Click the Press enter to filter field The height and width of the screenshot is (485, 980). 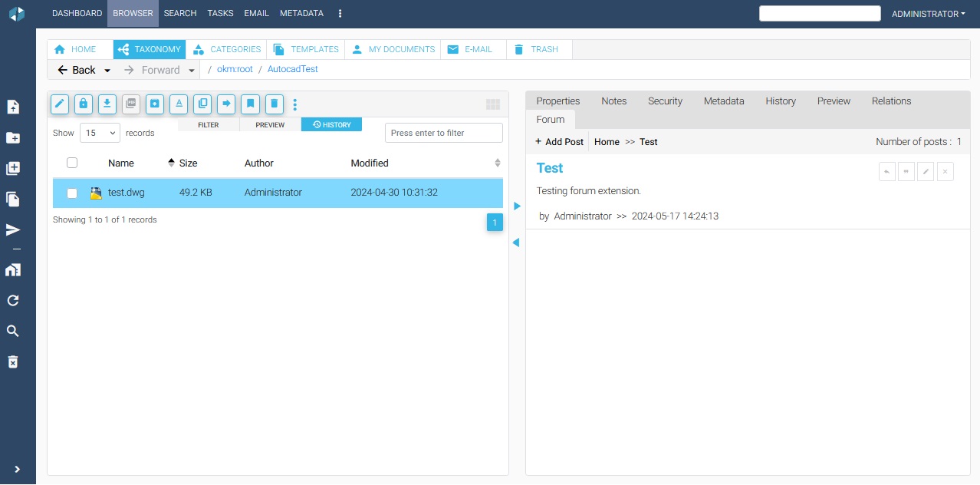click(444, 133)
